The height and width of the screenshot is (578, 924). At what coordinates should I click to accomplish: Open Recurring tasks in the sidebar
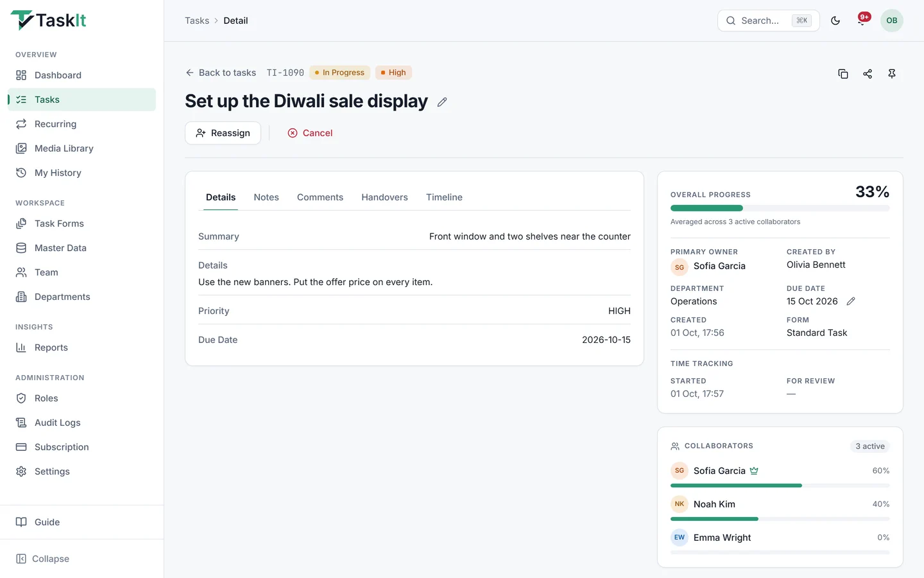[x=81, y=124]
